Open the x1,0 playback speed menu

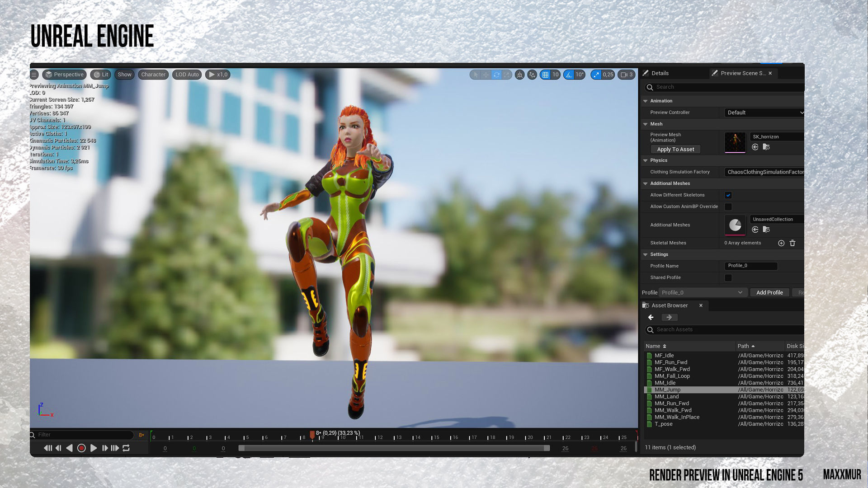point(218,75)
